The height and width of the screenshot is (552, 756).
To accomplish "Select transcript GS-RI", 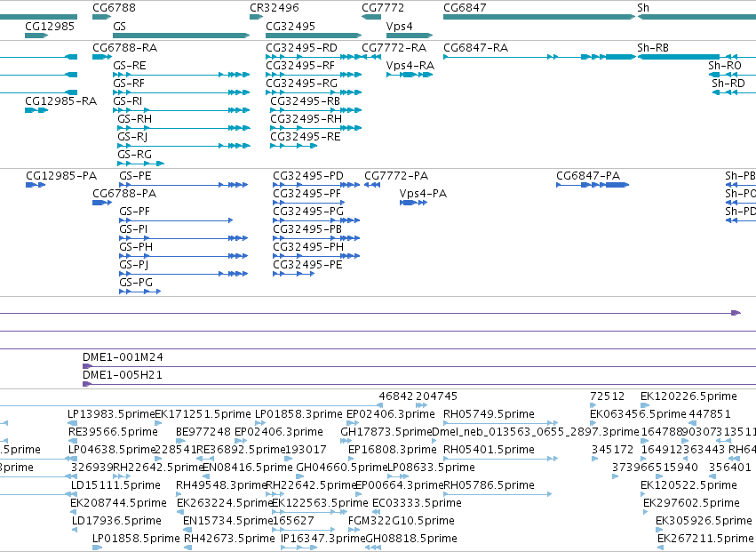I will pos(127,101).
